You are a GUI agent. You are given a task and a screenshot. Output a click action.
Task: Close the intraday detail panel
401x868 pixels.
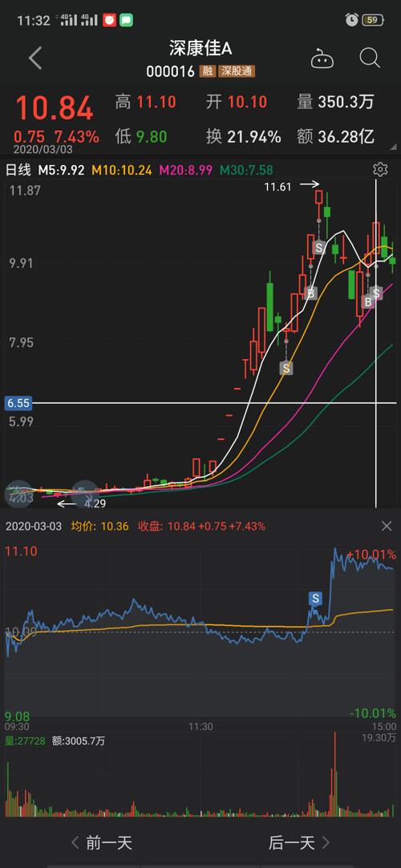387,526
